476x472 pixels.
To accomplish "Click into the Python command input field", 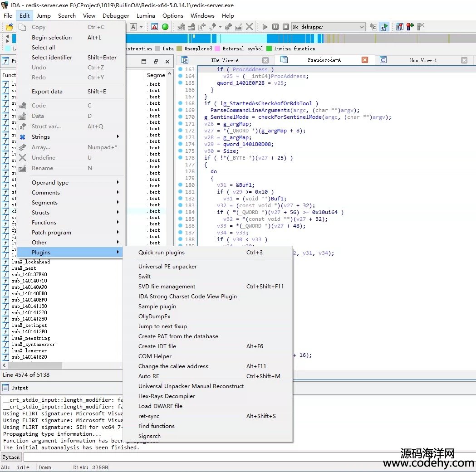I will point(249,457).
